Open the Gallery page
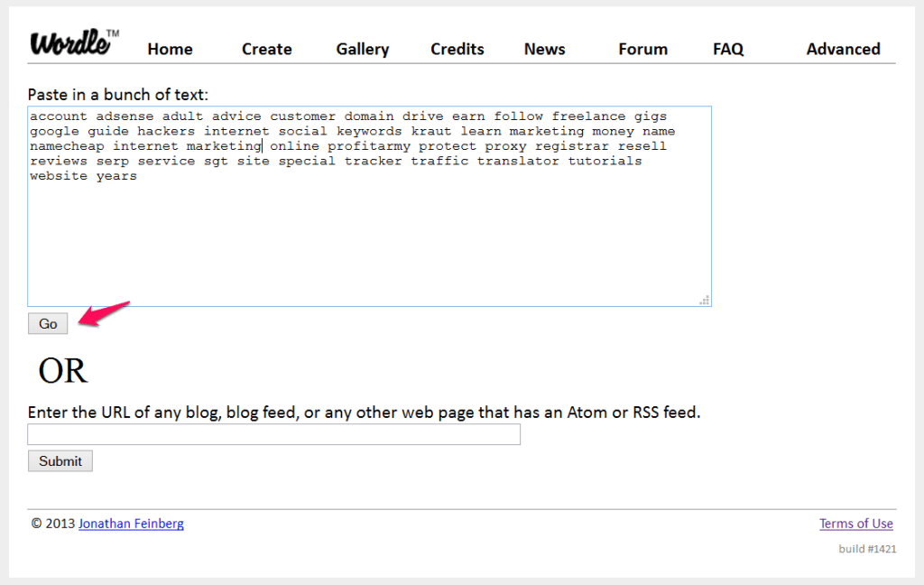924x585 pixels. tap(363, 49)
